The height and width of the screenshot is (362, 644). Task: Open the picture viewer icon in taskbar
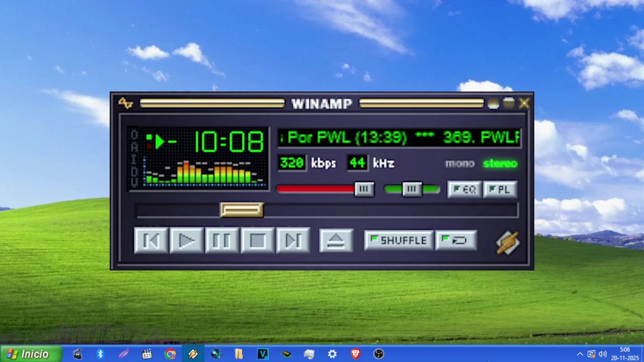(x=309, y=354)
